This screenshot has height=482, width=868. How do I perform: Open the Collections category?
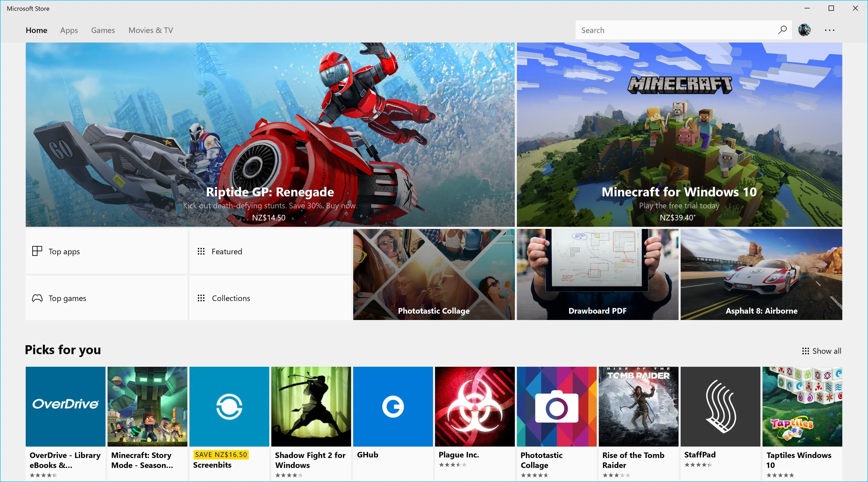(270, 298)
